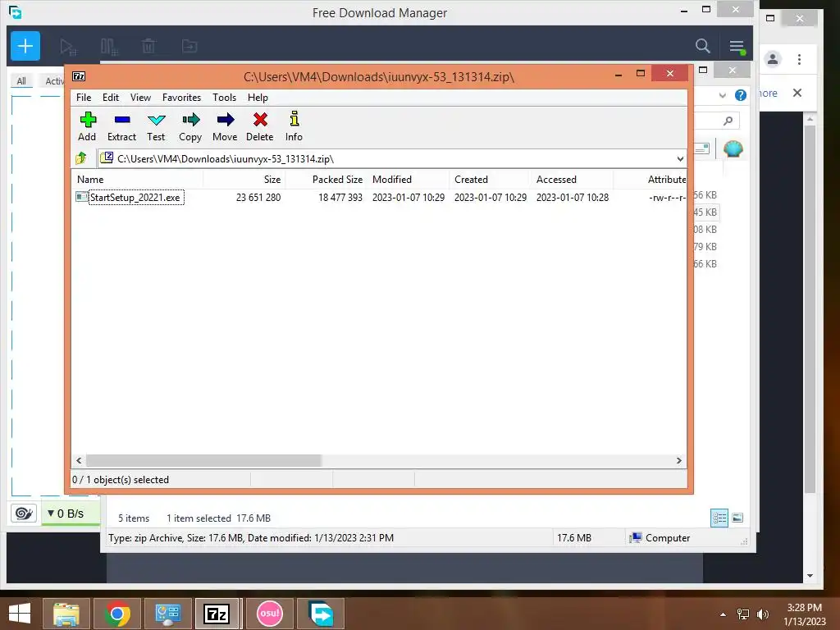Expand the Explorer ribbon chevron
Image resolution: width=840 pixels, height=630 pixels.
click(x=722, y=95)
